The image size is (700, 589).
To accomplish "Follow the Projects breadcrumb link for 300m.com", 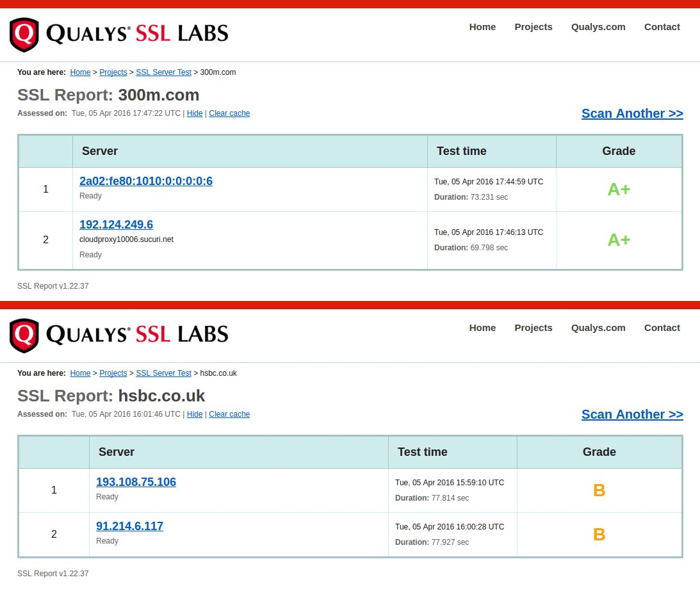I will click(113, 72).
